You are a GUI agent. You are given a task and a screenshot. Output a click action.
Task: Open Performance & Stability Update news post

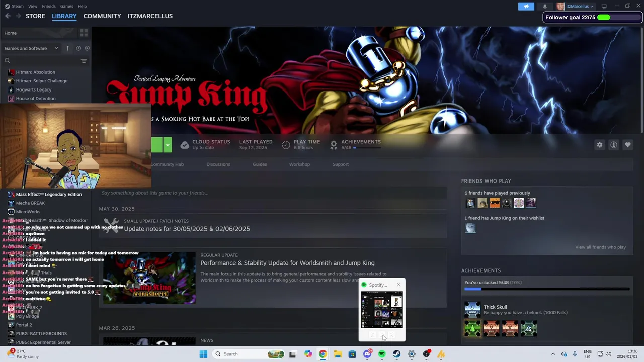[x=287, y=263]
